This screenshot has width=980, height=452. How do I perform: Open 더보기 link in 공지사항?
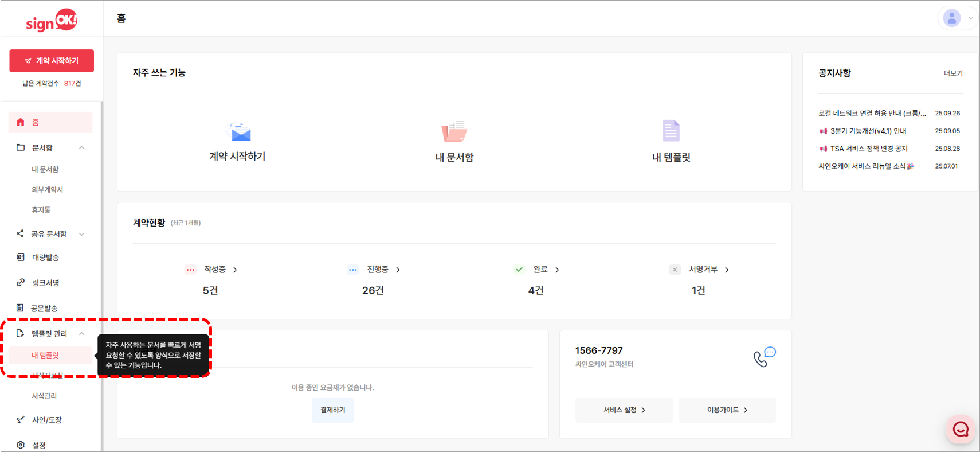coord(953,73)
